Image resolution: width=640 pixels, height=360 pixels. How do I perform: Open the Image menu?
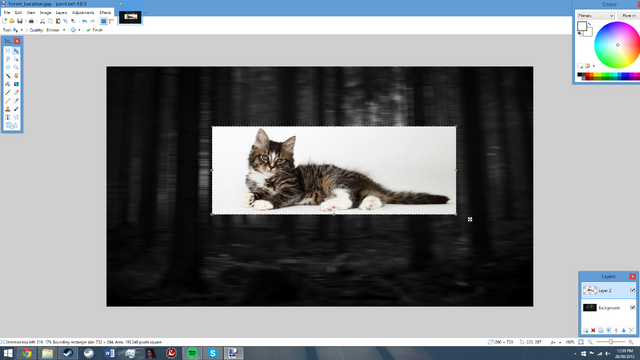(45, 13)
